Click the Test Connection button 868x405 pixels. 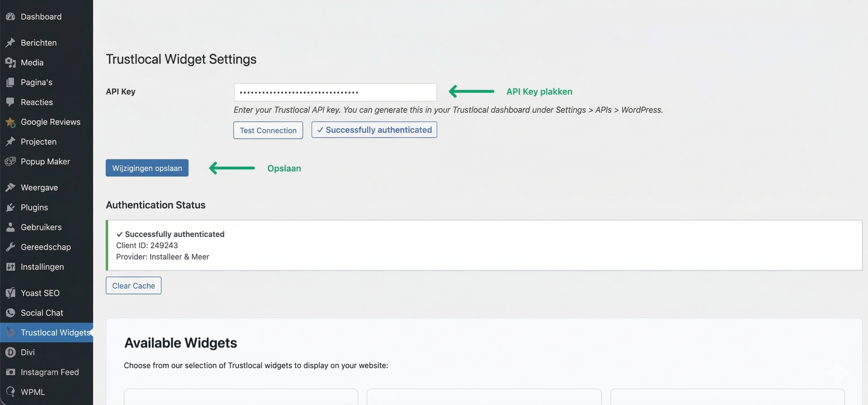[268, 130]
